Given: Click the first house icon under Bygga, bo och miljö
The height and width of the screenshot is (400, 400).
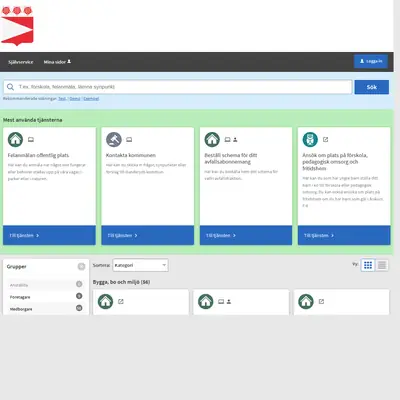Looking at the screenshot, I should coord(105,301).
